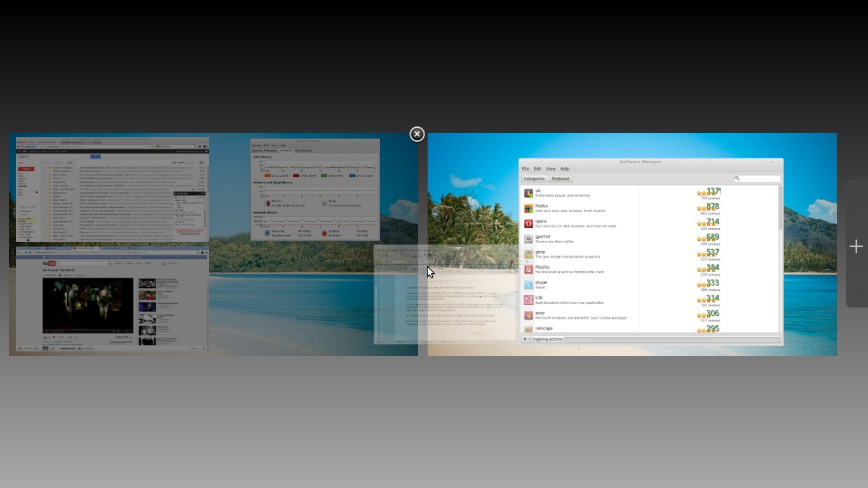Select the filezilla FTP client icon

[528, 269]
